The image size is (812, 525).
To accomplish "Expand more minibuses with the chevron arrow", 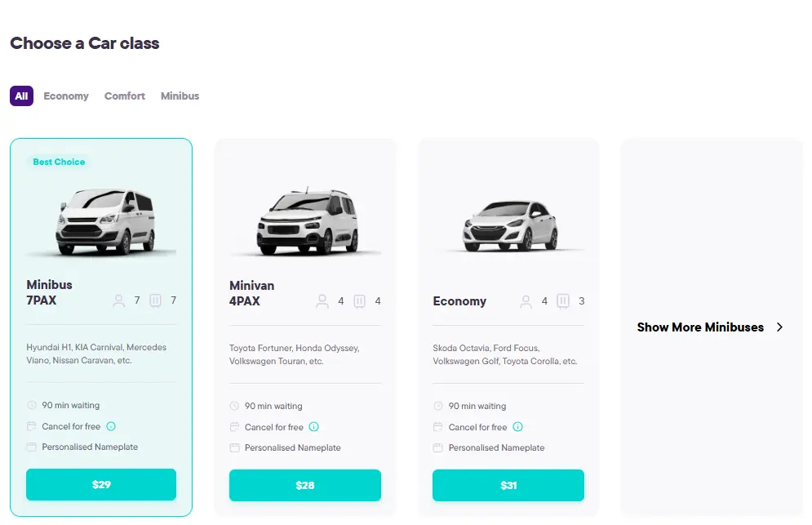I will [x=779, y=327].
